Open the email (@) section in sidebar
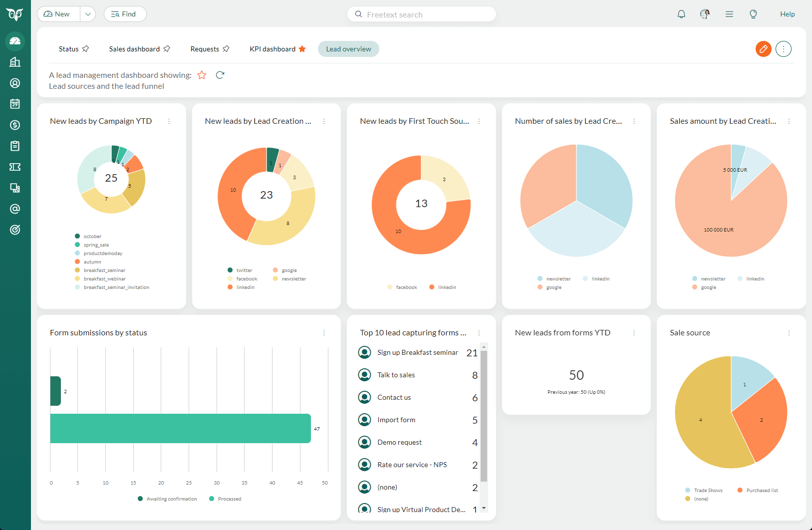The width and height of the screenshot is (812, 530). 14,209
